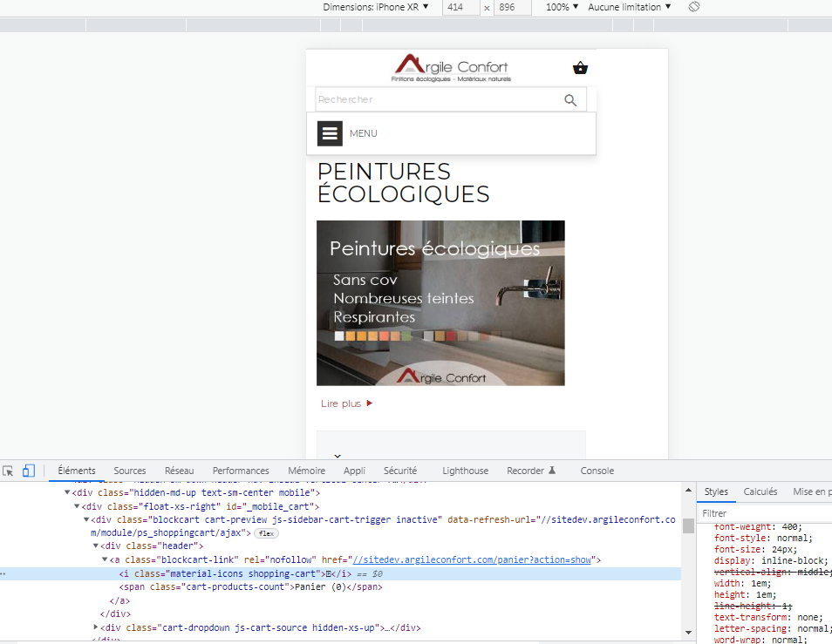
Task: Click the shopping basket cart icon
Action: coord(580,68)
